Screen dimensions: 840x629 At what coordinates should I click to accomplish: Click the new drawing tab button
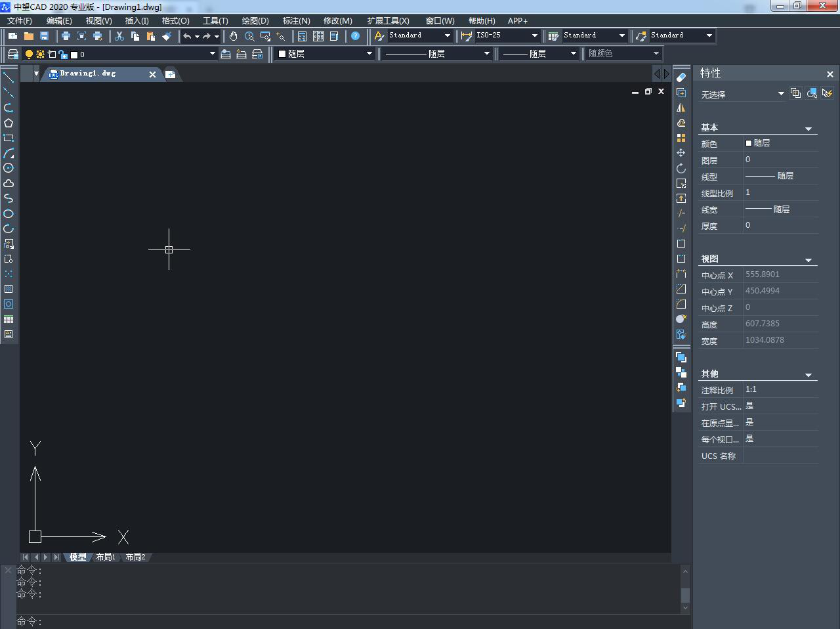pyautogui.click(x=170, y=74)
